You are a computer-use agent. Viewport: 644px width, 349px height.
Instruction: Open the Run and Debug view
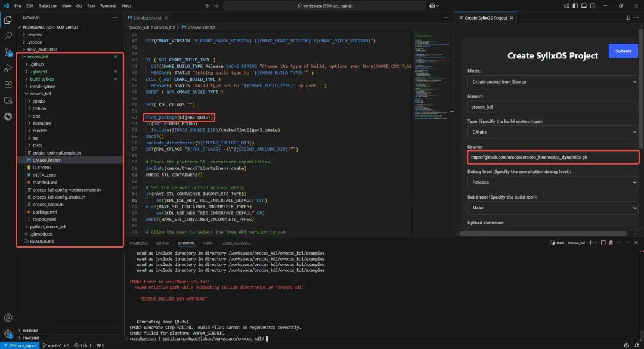point(8,68)
